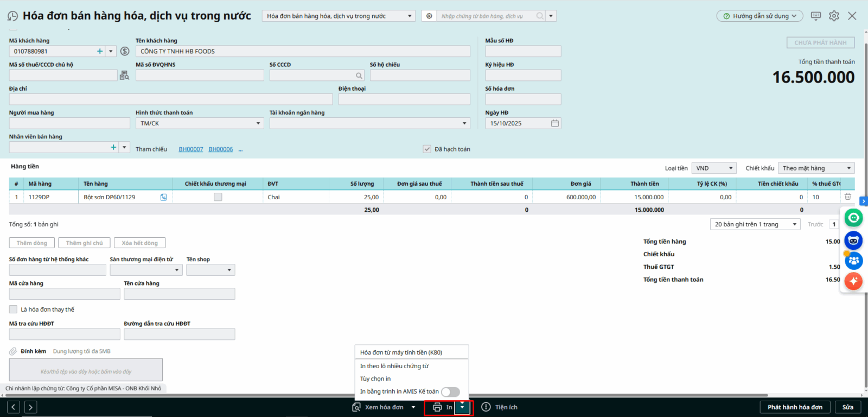
Task: Open the settings gear at top right
Action: pyautogui.click(x=834, y=16)
